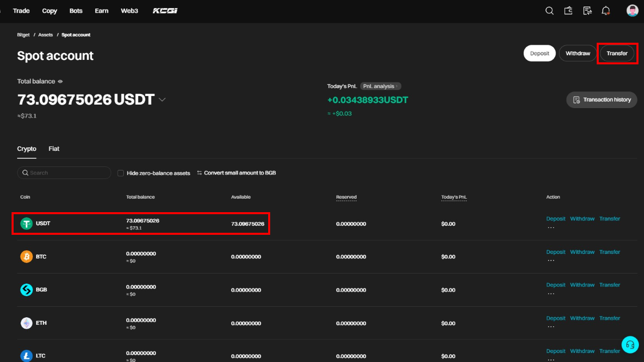Click the top Transfer button
The width and height of the screenshot is (644, 362).
[x=617, y=53]
